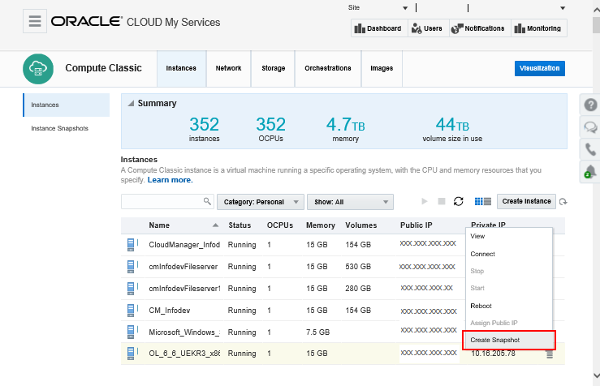Screen dimensions: 600x386
Task: Switch to the Instances tab
Action: (x=181, y=68)
